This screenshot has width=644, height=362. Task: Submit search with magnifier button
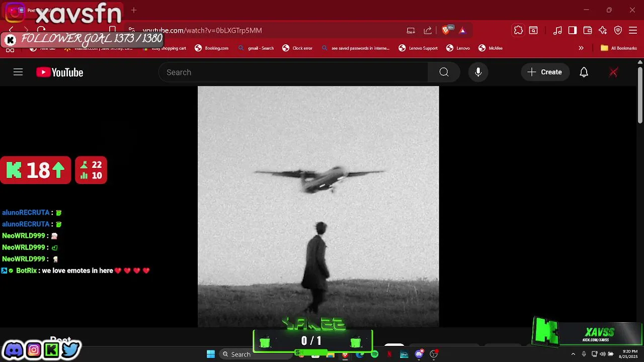(x=444, y=72)
